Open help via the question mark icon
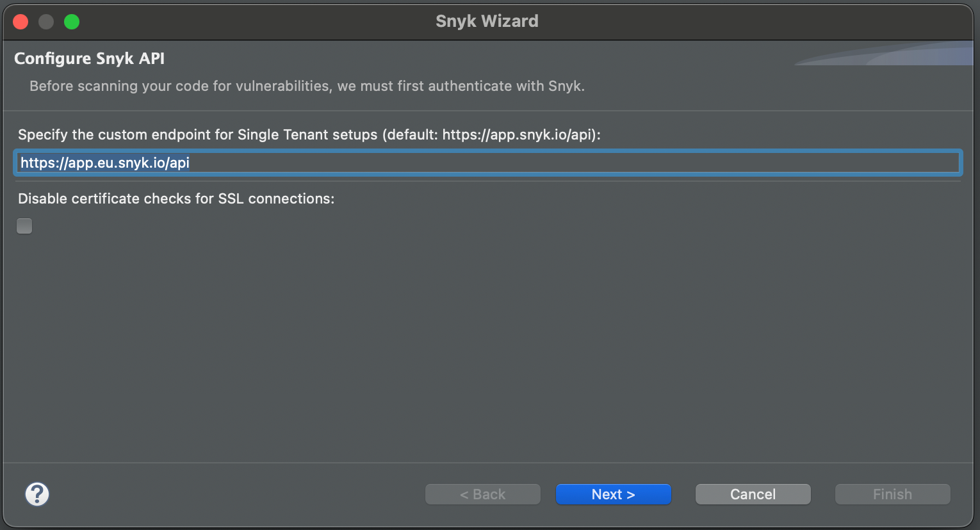980x530 pixels. pyautogui.click(x=37, y=494)
